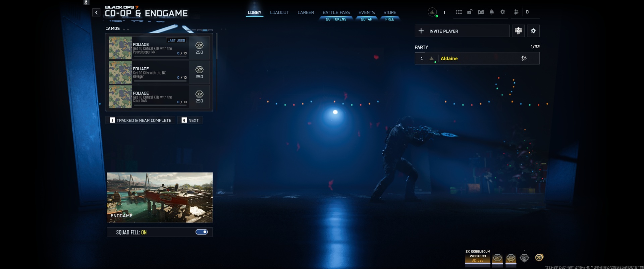Click the Battle.net icon on Aldaine's row
This screenshot has width=644, height=269.
pyautogui.click(x=524, y=58)
